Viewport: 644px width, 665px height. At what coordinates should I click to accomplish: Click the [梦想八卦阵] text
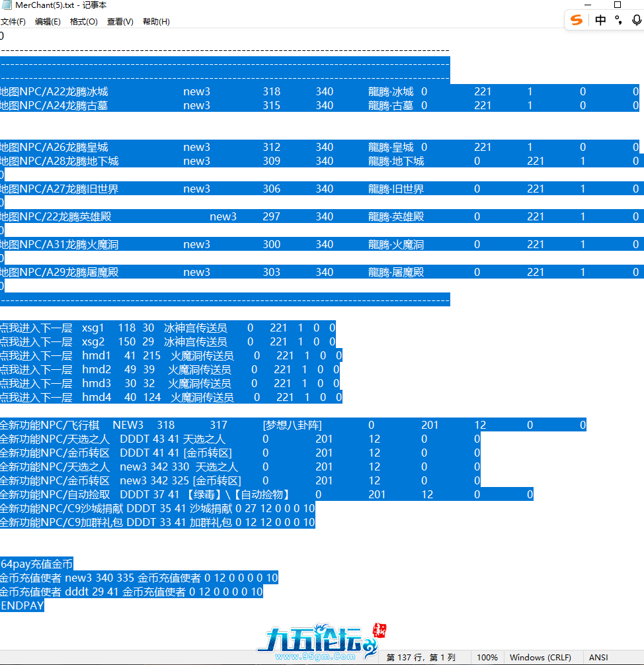click(x=292, y=425)
